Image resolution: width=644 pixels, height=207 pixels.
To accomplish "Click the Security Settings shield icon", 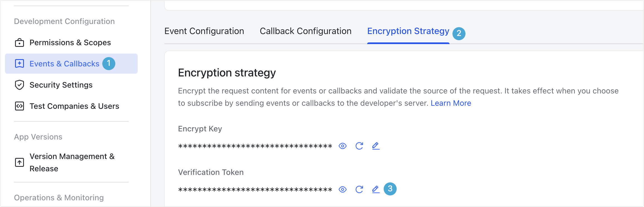I will [19, 85].
